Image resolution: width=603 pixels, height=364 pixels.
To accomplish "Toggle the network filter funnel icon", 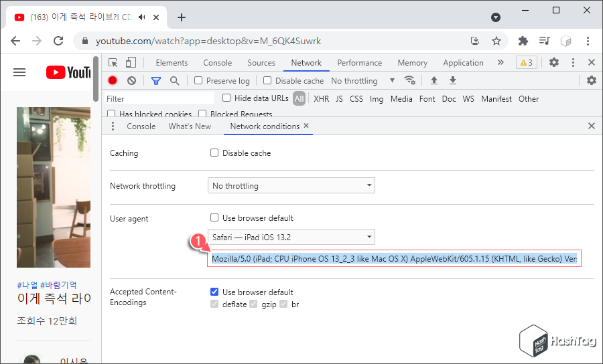I will tap(155, 81).
